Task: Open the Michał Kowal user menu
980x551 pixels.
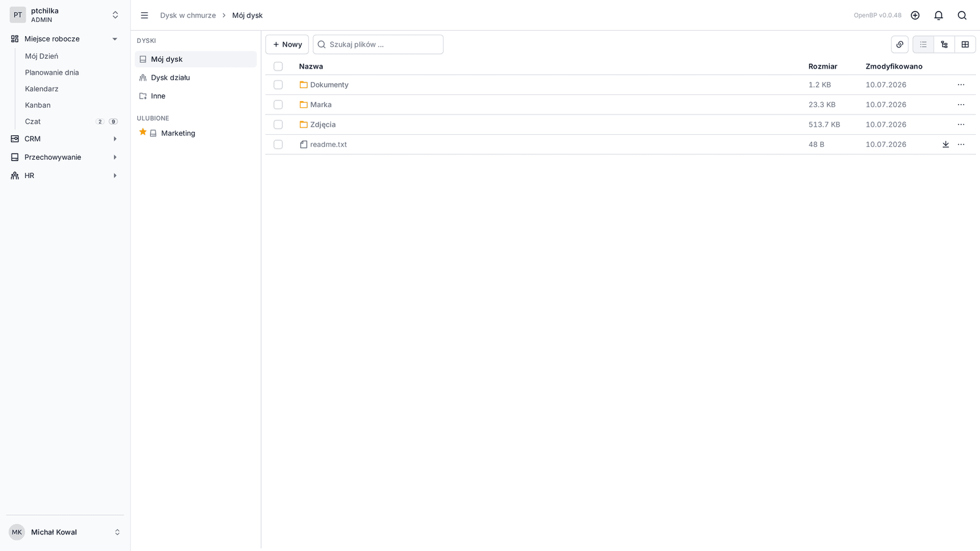Action: point(65,532)
